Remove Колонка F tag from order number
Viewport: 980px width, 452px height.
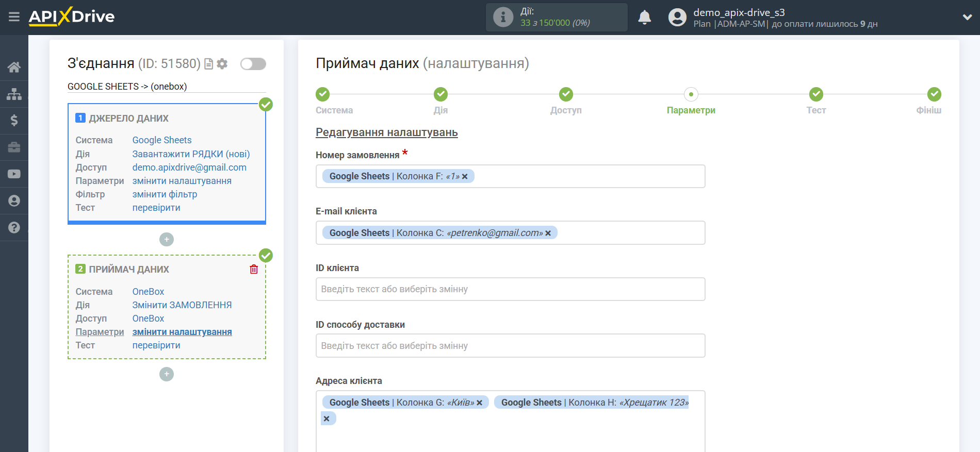coord(465,177)
